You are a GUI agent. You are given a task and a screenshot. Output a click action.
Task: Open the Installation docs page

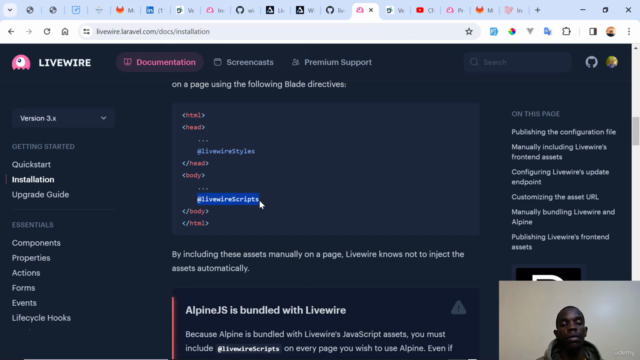tap(33, 180)
